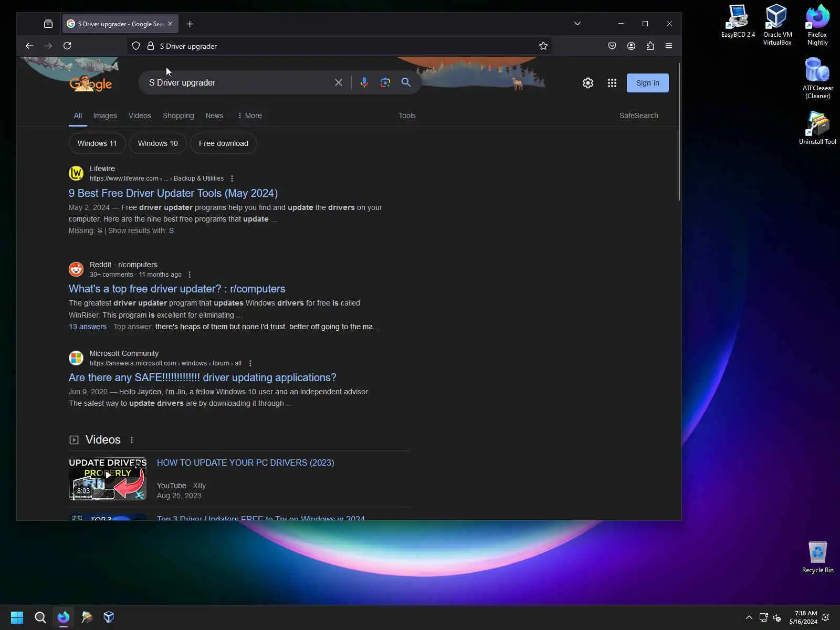The width and height of the screenshot is (840, 630).
Task: Select Uninstall Tool desktop icon
Action: coord(817,128)
